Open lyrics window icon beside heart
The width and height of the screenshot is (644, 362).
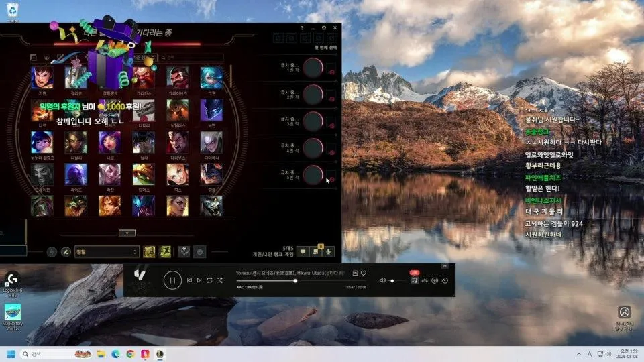pos(355,273)
